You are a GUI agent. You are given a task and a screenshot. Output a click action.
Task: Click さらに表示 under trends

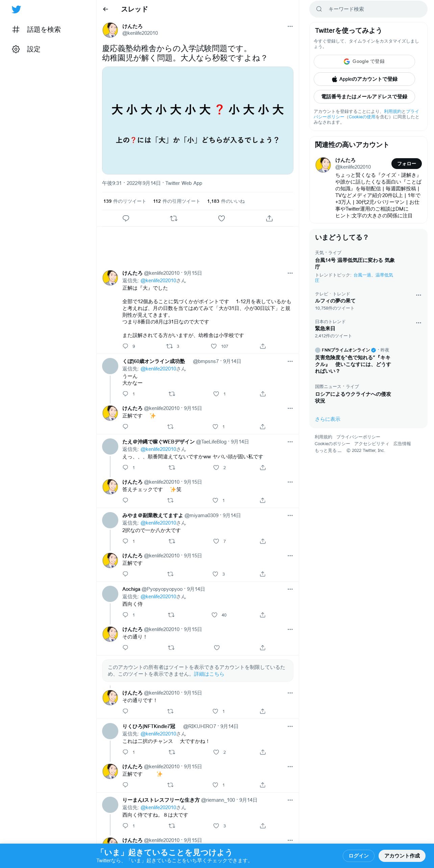pyautogui.click(x=328, y=419)
